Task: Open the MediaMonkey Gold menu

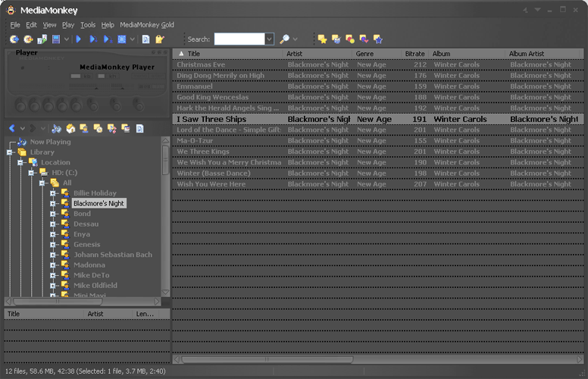Action: click(147, 25)
